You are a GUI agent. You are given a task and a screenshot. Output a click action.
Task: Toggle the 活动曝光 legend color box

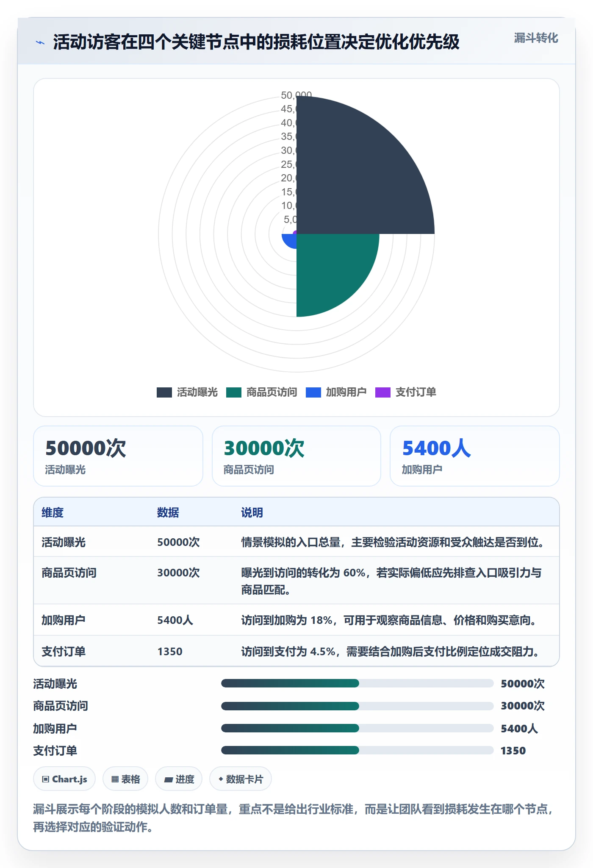pyautogui.click(x=164, y=392)
